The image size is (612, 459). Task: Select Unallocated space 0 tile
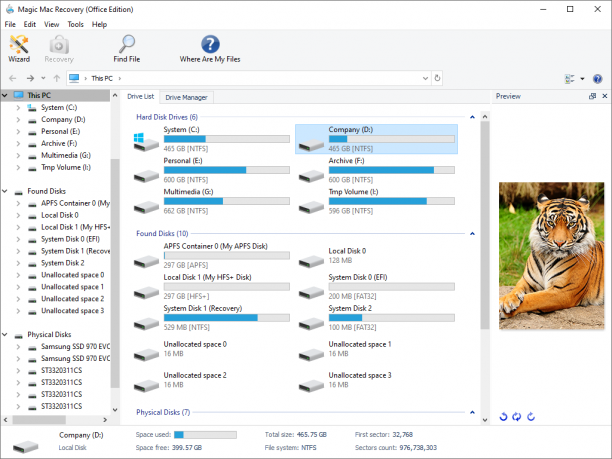click(211, 349)
